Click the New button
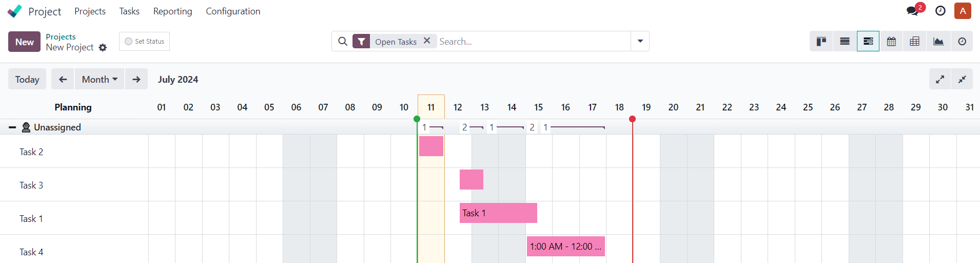This screenshot has height=263, width=980. [24, 42]
